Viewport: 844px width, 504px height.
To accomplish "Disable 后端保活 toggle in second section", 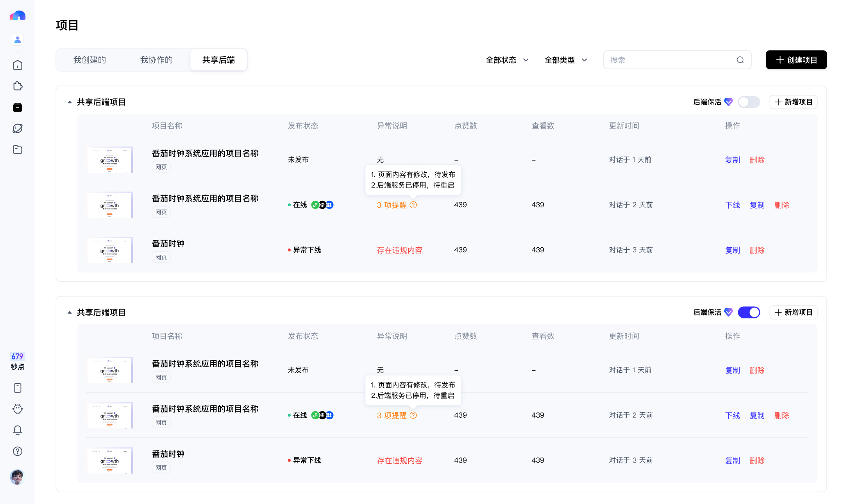I will [x=749, y=312].
